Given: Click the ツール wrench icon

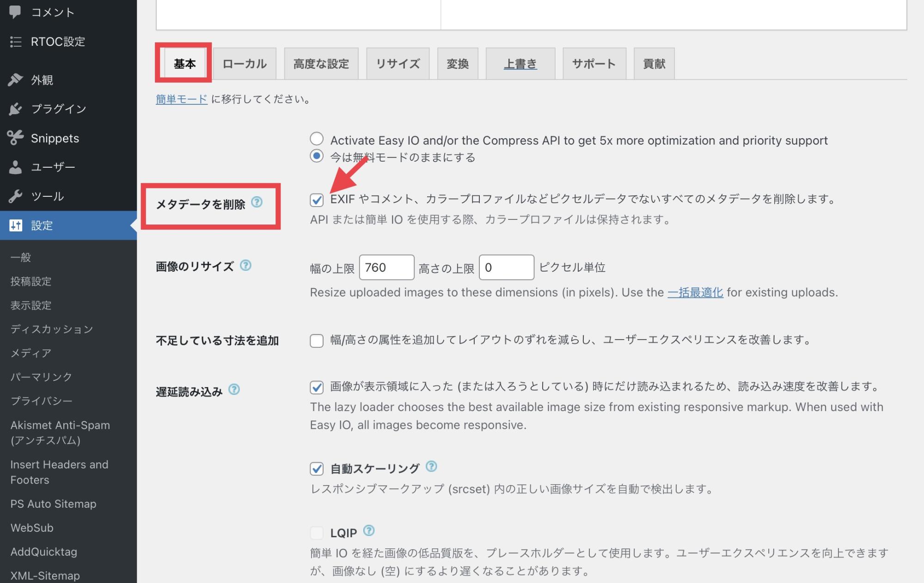Looking at the screenshot, I should coord(15,196).
